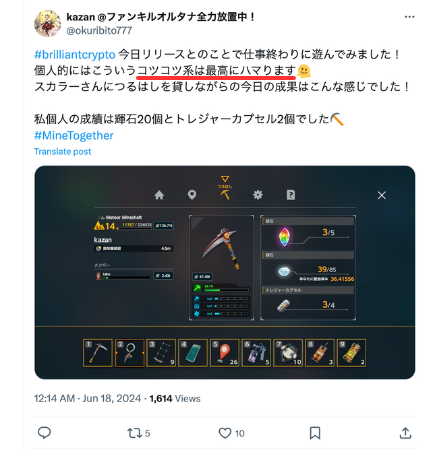Screen dimensions: 447x449
Task: Click the #brilliantcrypto hashtag
Action: point(75,54)
